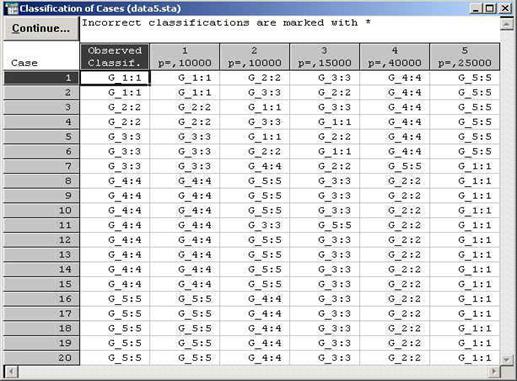Click vertical scrollbar down arrow
This screenshot has height=381, width=517.
507,359
